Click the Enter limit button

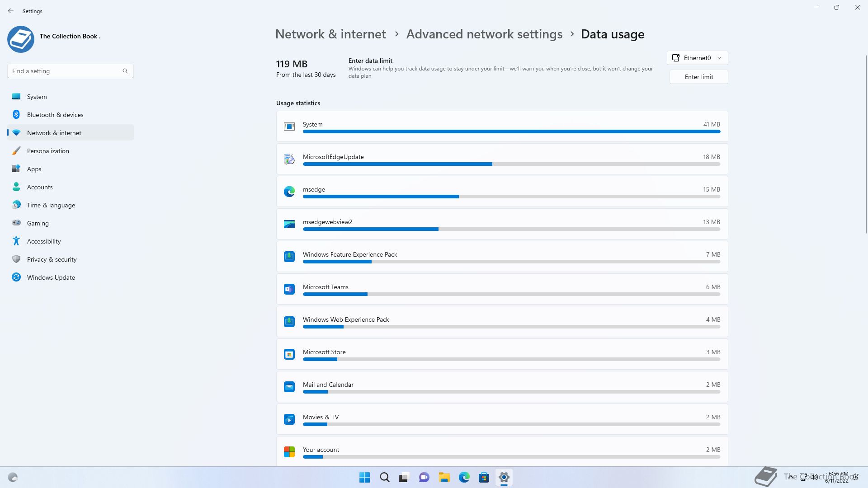click(x=699, y=77)
